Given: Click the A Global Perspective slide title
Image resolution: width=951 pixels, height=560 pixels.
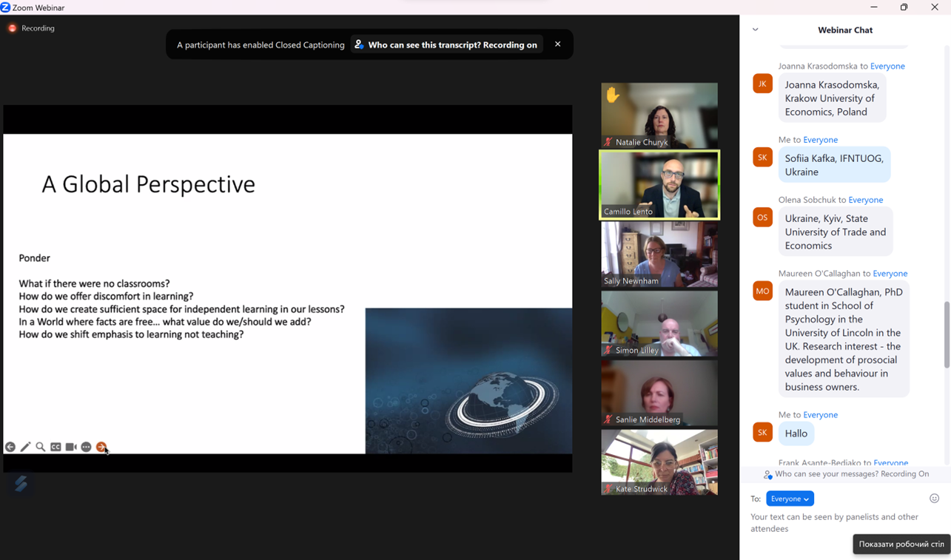Looking at the screenshot, I should [148, 184].
